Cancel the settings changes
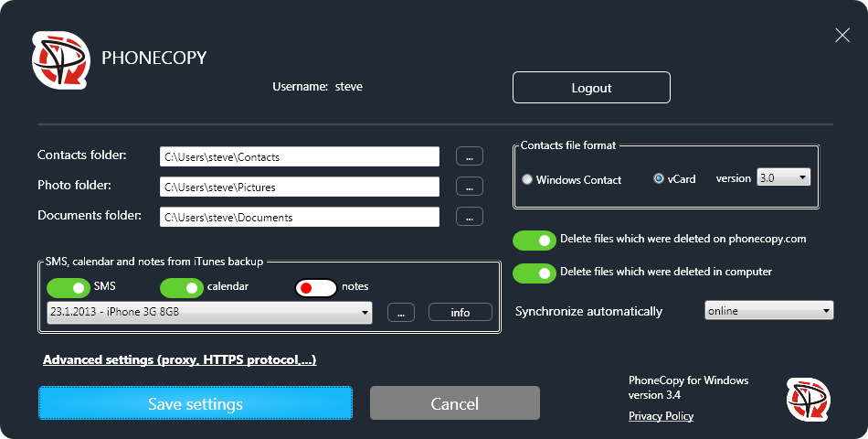The height and width of the screenshot is (439, 868). 454,403
